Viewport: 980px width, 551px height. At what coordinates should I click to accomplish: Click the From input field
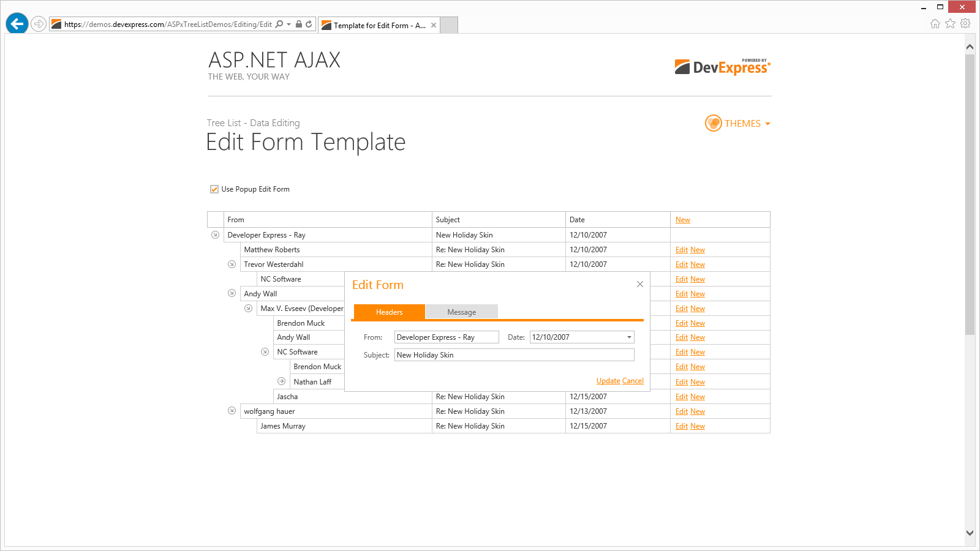(x=447, y=337)
